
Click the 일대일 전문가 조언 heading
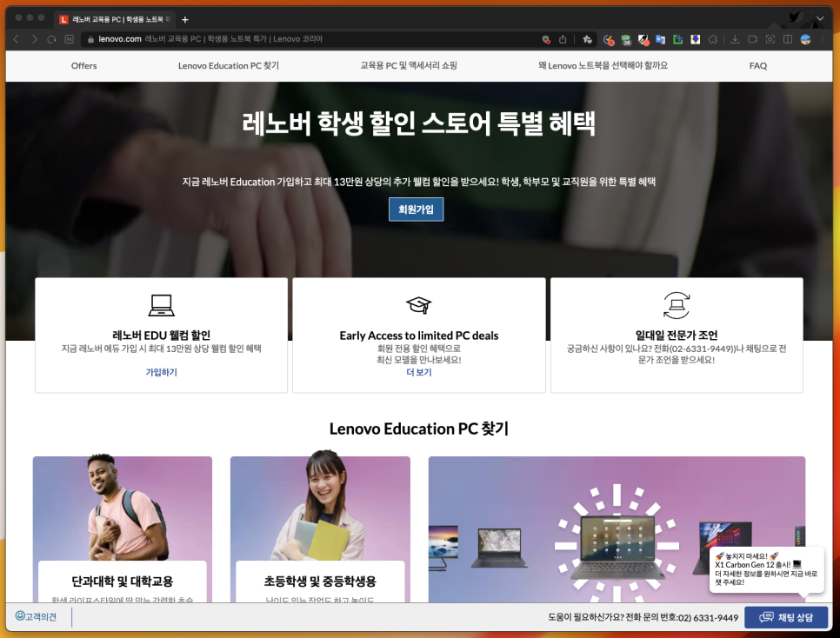pos(677,336)
